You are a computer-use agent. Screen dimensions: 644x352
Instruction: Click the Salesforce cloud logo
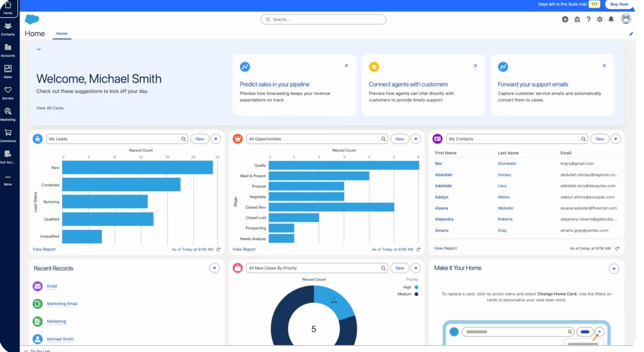pos(32,19)
